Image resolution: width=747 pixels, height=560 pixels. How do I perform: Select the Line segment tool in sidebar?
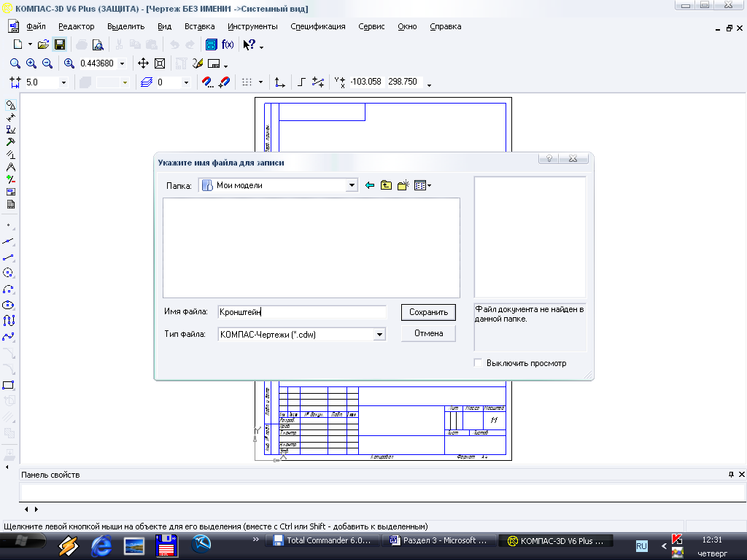point(9,257)
